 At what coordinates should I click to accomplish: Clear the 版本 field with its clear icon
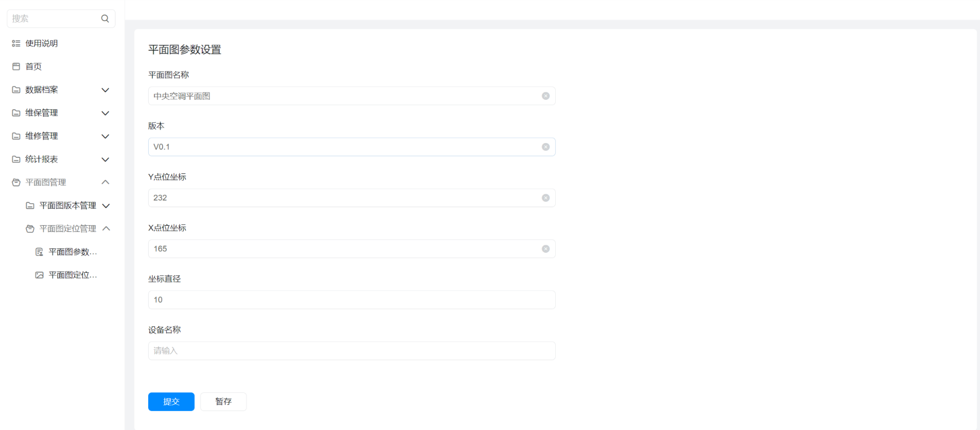coord(546,147)
